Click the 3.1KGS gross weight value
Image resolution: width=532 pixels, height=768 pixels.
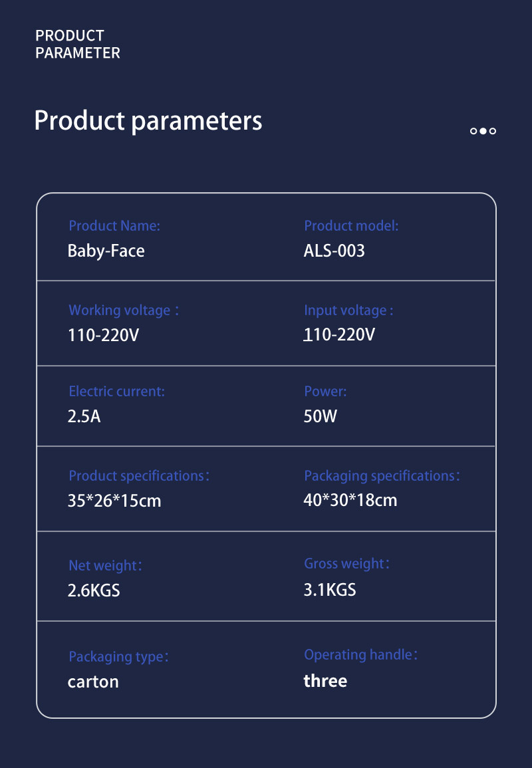330,589
